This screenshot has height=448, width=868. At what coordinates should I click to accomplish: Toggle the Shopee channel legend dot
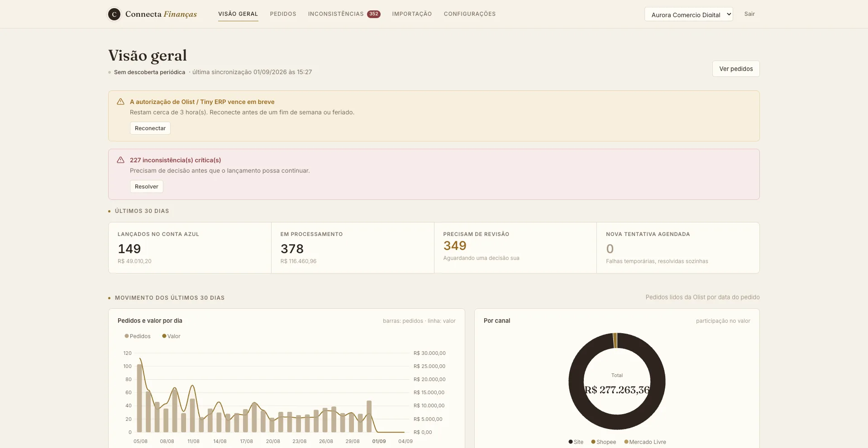593,442
